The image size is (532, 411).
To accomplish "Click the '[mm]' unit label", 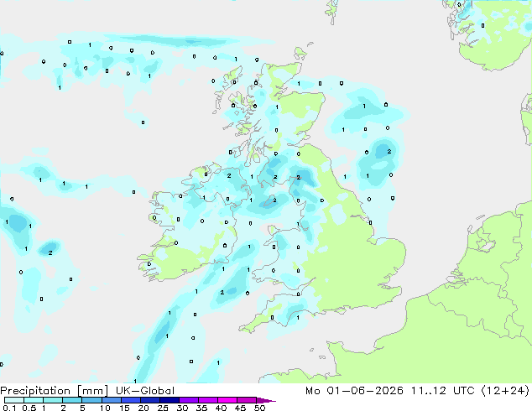I will pos(92,391).
